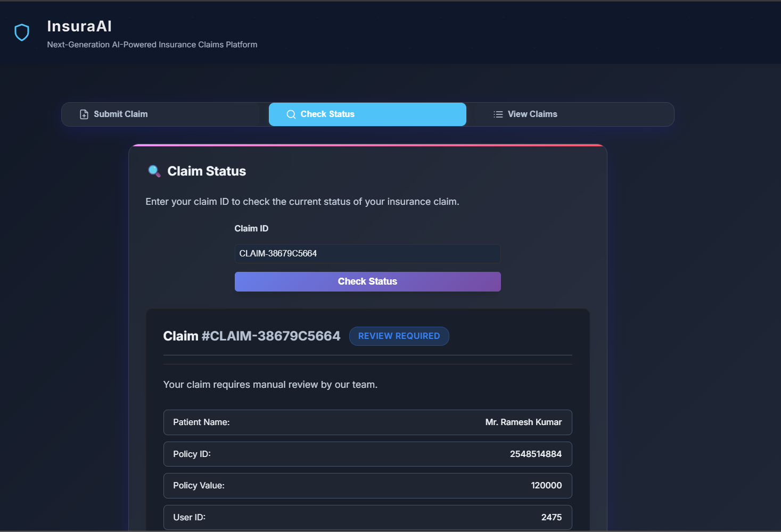Click the "Claim ID" field label
Image resolution: width=781 pixels, height=532 pixels.
click(251, 228)
